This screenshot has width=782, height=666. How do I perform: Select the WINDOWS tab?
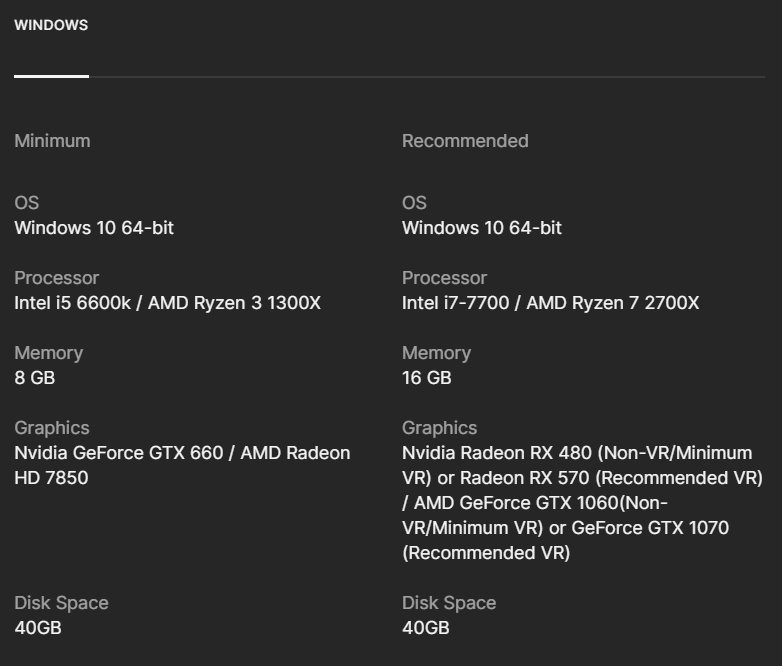[51, 26]
